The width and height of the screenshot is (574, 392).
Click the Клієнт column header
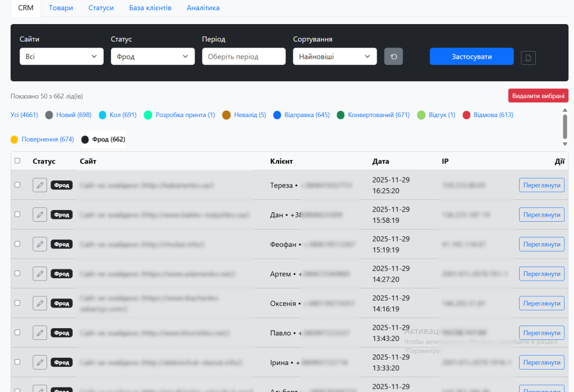[x=281, y=161]
